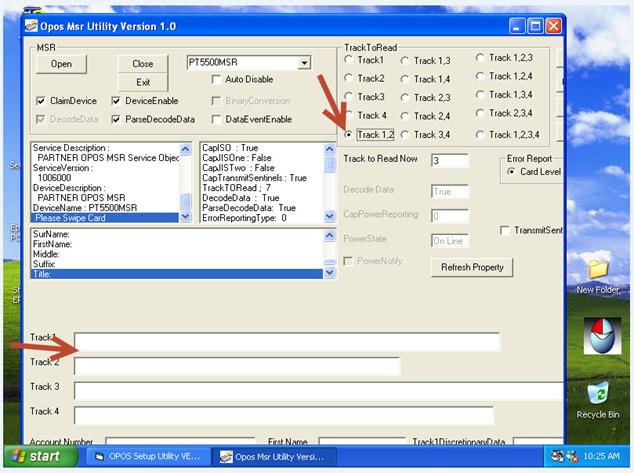Select the "Middle:" list row
This screenshot has width=634, height=473.
tap(178, 254)
